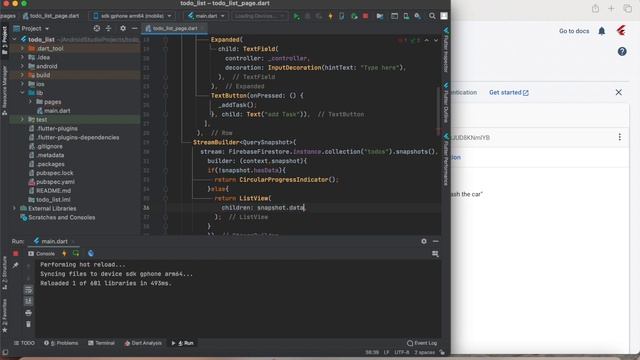Open Project panel settings gear

tap(123, 29)
